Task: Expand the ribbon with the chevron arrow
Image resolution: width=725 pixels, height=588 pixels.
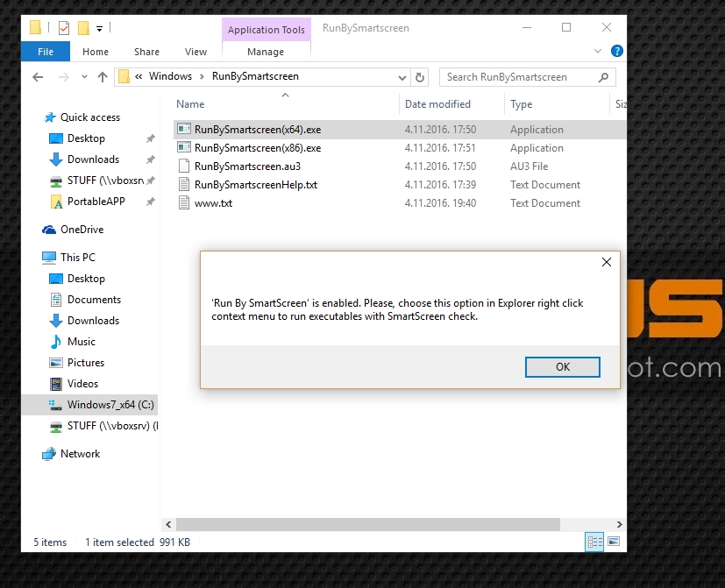Action: tap(597, 51)
